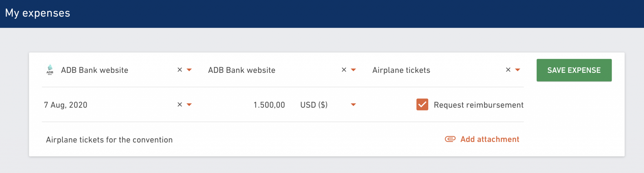Expand the first ADB Bank website dropdown
This screenshot has width=644, height=173.
point(189,70)
